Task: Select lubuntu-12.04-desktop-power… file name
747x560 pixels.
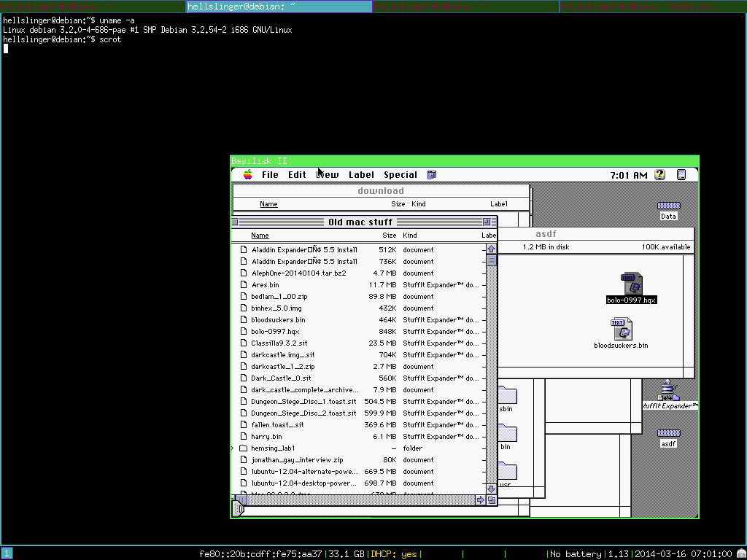Action: tap(304, 483)
